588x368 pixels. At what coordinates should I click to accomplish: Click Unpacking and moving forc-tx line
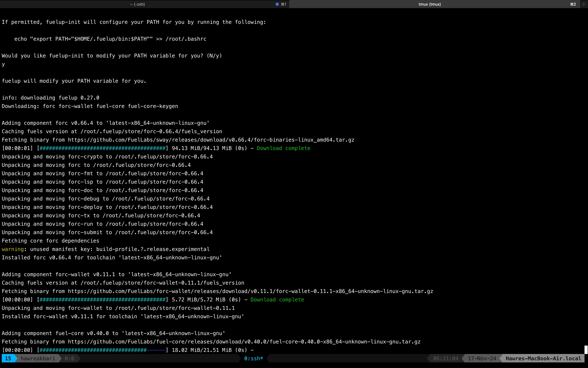click(101, 215)
